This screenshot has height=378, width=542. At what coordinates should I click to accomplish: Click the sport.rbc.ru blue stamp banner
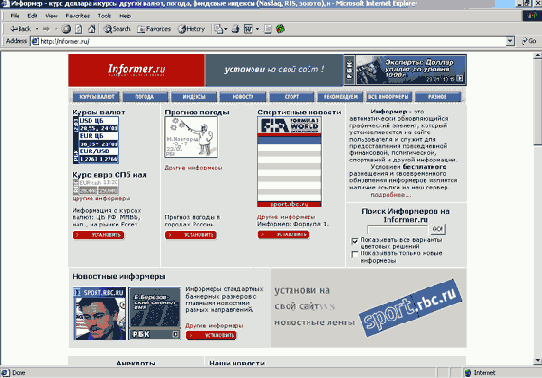tap(410, 309)
